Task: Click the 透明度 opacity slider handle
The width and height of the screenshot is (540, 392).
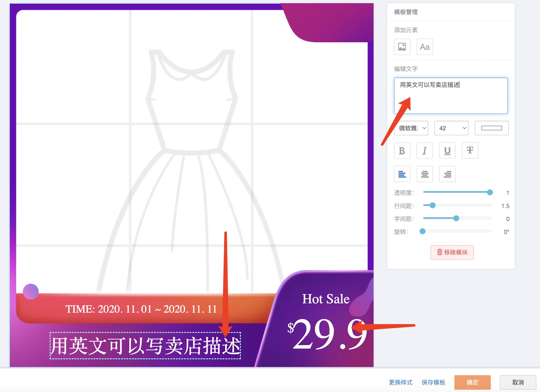Action: [489, 192]
